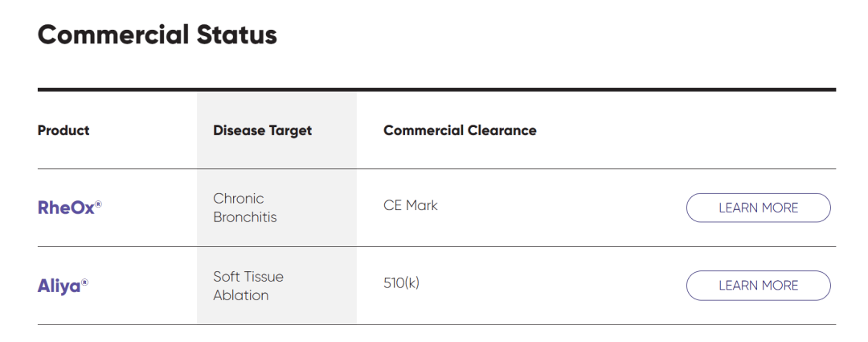Select the Commercial Status heading
This screenshot has height=342, width=868.
click(158, 35)
